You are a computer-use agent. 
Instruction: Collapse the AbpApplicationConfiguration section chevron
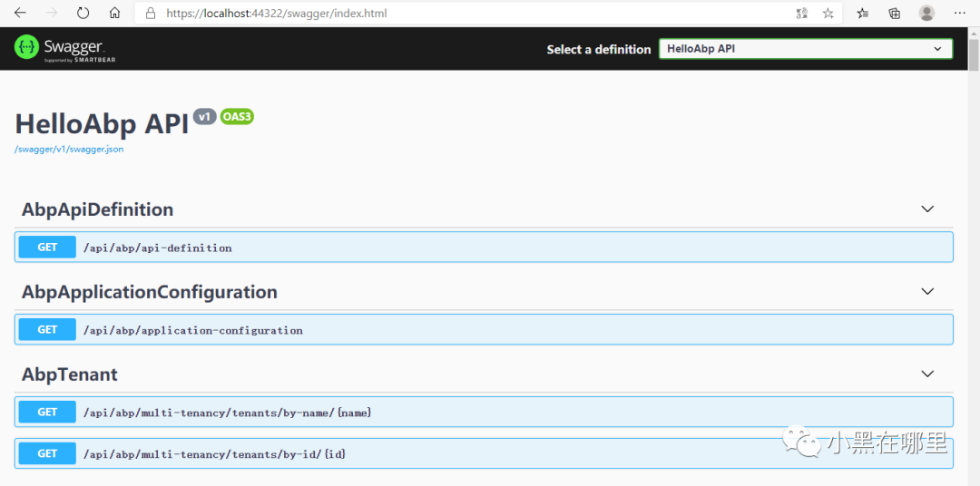927,291
